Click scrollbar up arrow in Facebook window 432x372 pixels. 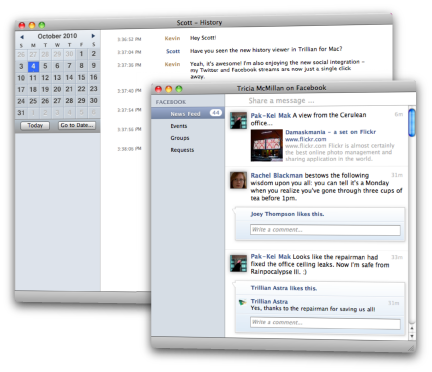click(412, 328)
